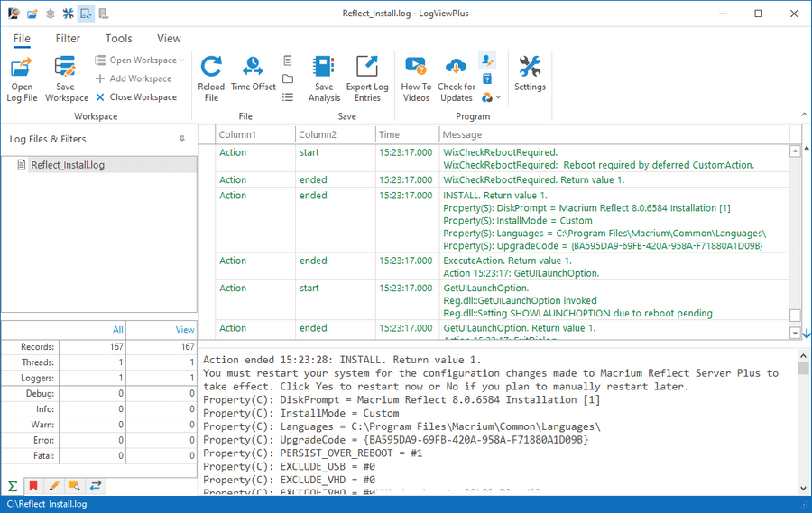
Task: Open a log file with Open Log File
Action: pos(22,79)
